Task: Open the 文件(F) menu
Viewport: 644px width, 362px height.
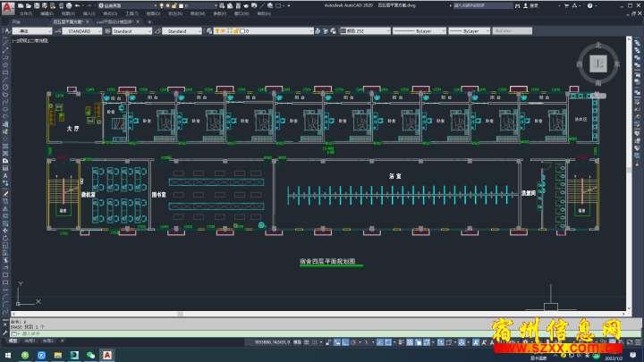Action: click(25, 14)
